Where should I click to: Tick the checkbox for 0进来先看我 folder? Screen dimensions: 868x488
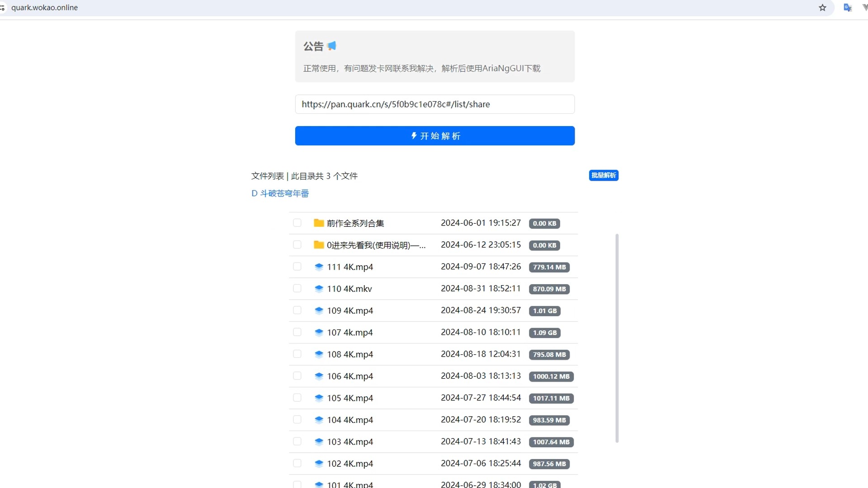point(297,244)
